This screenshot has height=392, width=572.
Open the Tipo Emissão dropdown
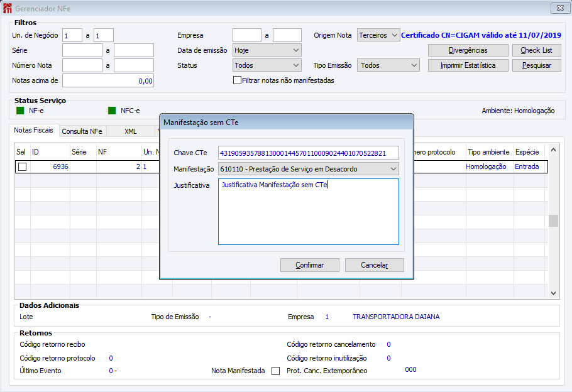coord(388,65)
